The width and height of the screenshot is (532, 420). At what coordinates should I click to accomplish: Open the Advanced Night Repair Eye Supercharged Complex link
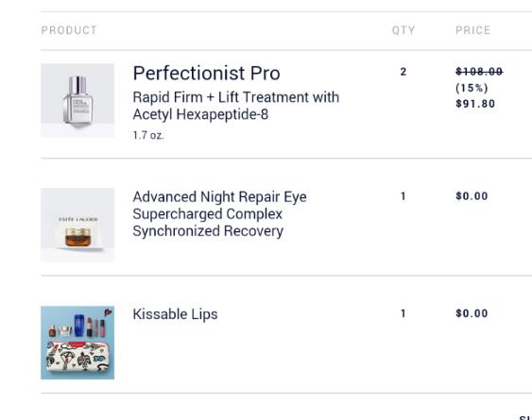(219, 214)
